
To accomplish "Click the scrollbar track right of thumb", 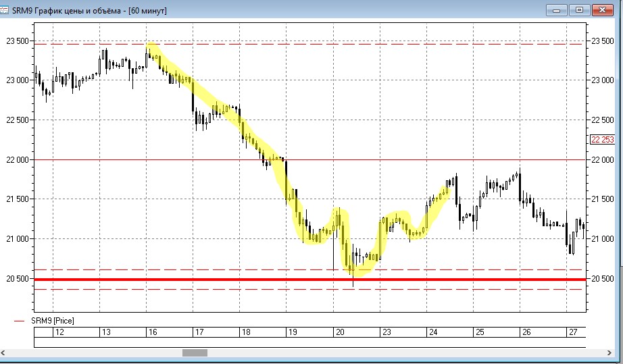I will [406, 353].
